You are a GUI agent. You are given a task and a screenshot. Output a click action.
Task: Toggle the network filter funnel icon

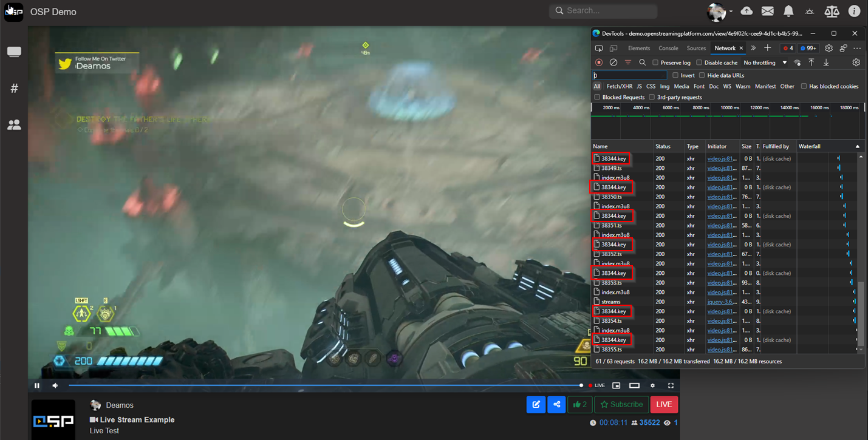(628, 63)
